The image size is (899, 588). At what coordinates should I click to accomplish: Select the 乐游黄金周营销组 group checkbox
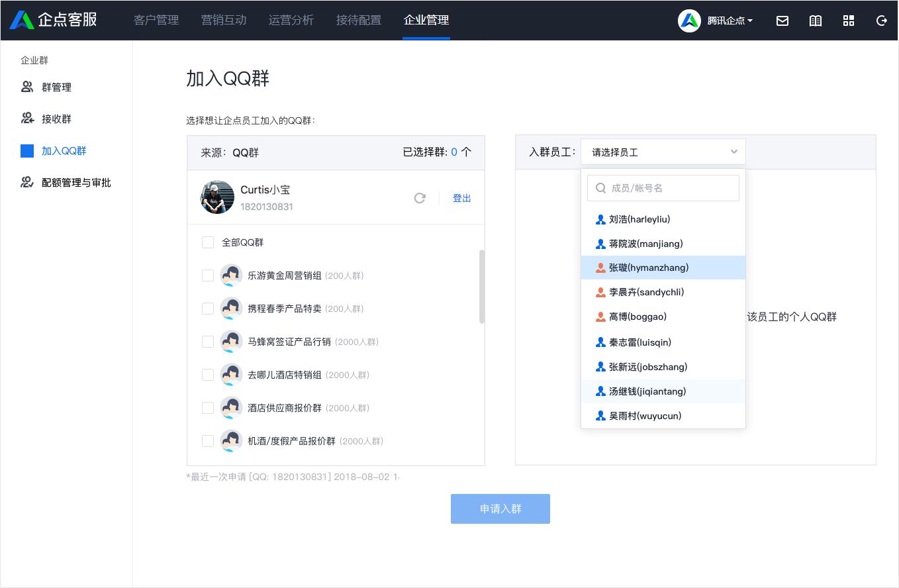[x=207, y=275]
